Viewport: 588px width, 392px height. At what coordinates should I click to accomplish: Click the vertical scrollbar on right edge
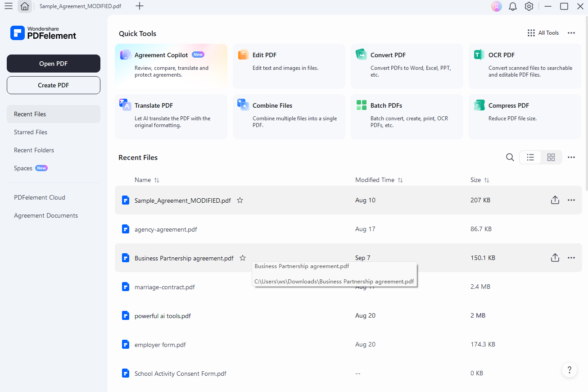pyautogui.click(x=586, y=104)
